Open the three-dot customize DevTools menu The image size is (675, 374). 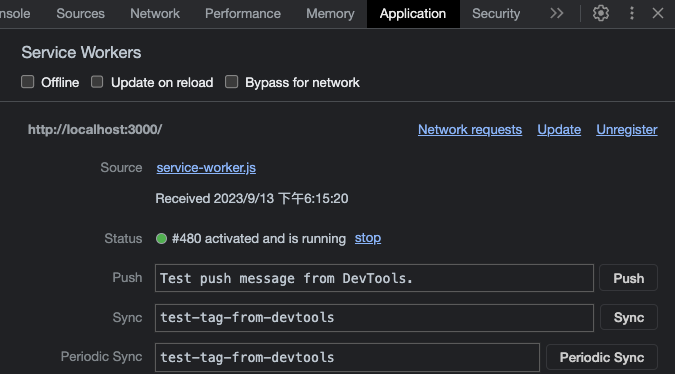[632, 13]
